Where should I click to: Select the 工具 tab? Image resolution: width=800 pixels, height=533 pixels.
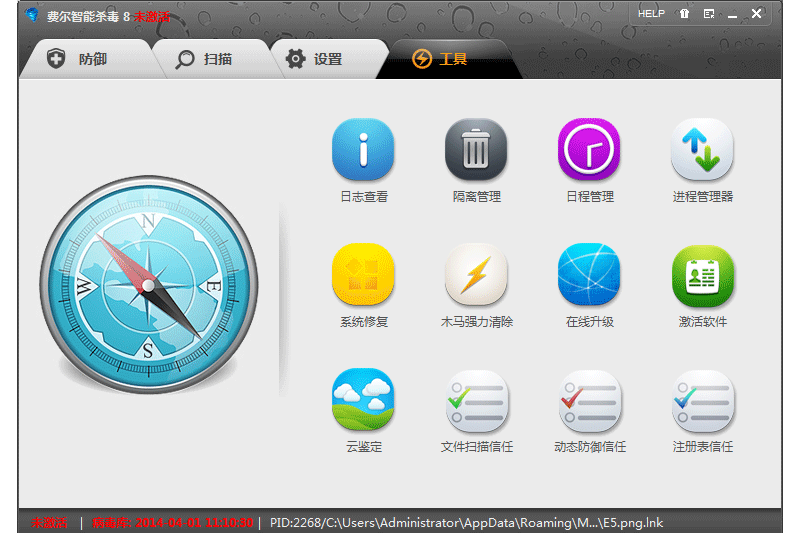[449, 59]
